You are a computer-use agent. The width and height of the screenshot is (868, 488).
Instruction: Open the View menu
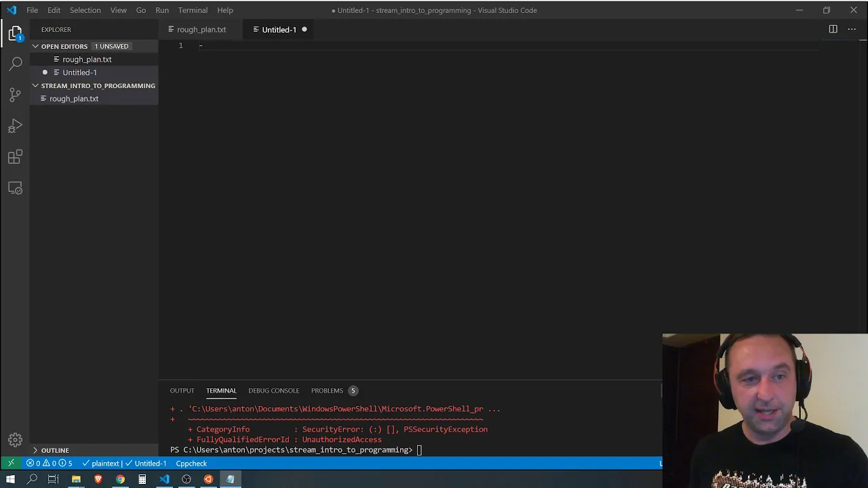[x=119, y=10]
